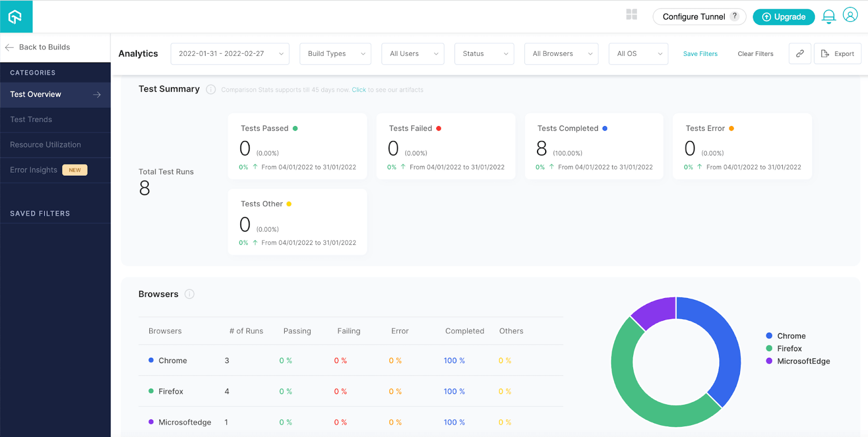Expand the All Browsers filter dropdown
Screen dimensions: 868x437
tap(561, 54)
